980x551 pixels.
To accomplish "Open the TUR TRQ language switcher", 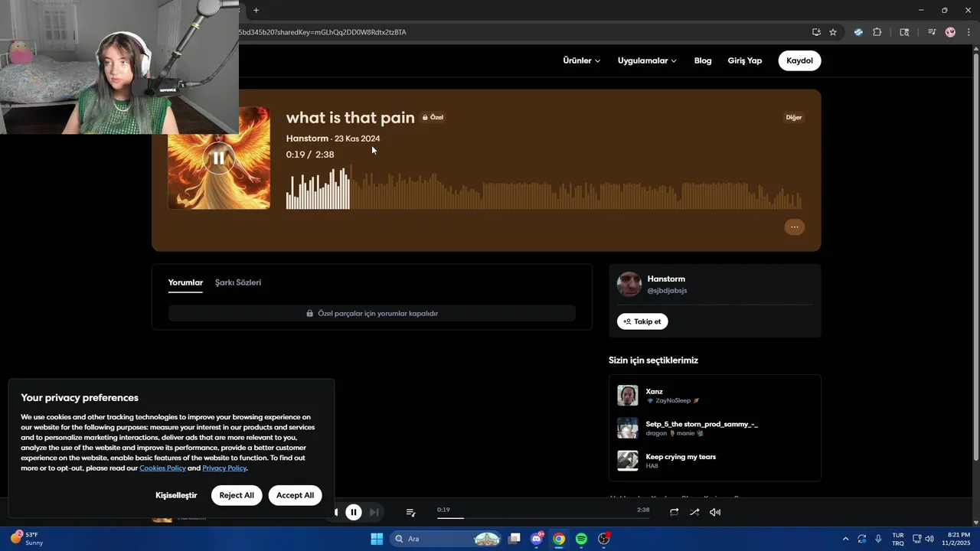I will point(897,539).
